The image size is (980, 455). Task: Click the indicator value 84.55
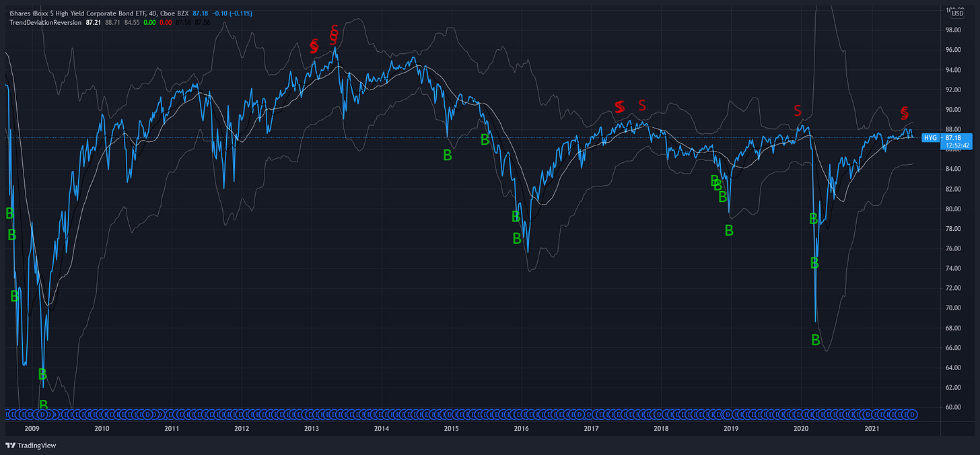pos(132,22)
